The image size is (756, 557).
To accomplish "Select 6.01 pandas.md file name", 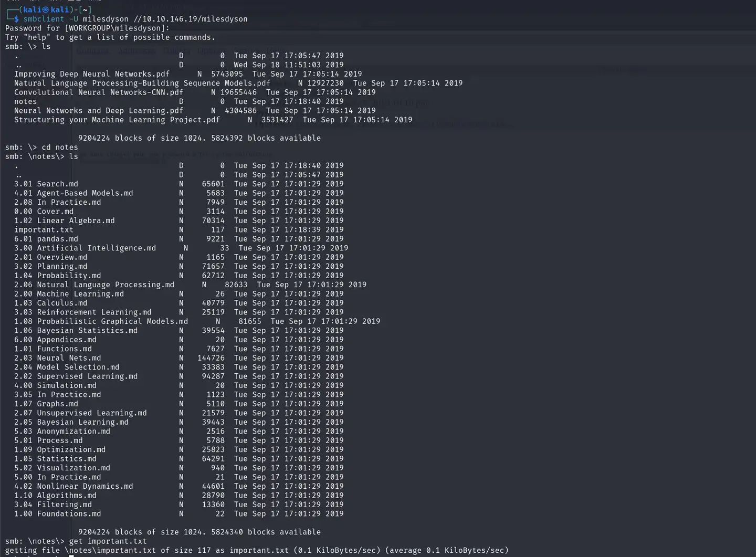I will (x=46, y=239).
